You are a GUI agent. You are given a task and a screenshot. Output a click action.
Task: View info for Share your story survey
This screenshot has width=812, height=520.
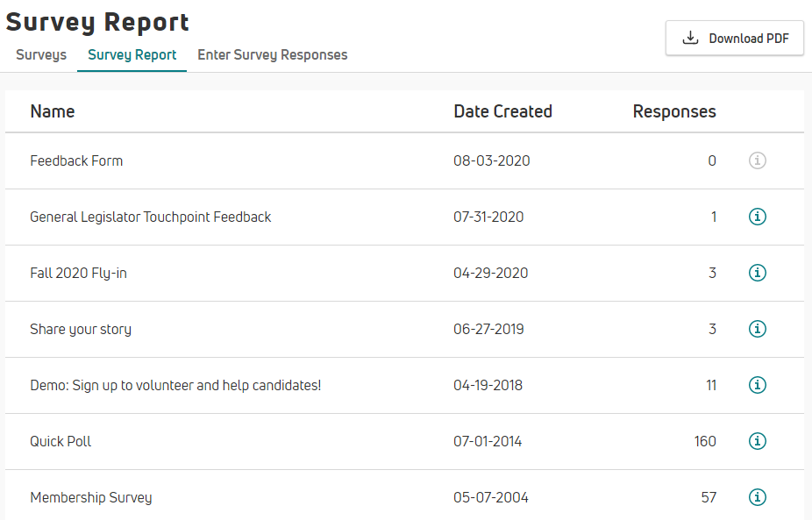(758, 329)
